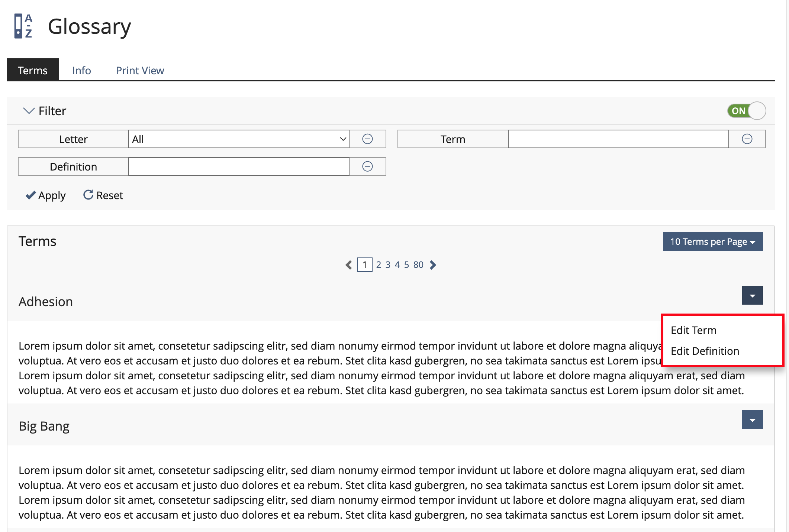Choose Edit Term from the menu

(693, 330)
